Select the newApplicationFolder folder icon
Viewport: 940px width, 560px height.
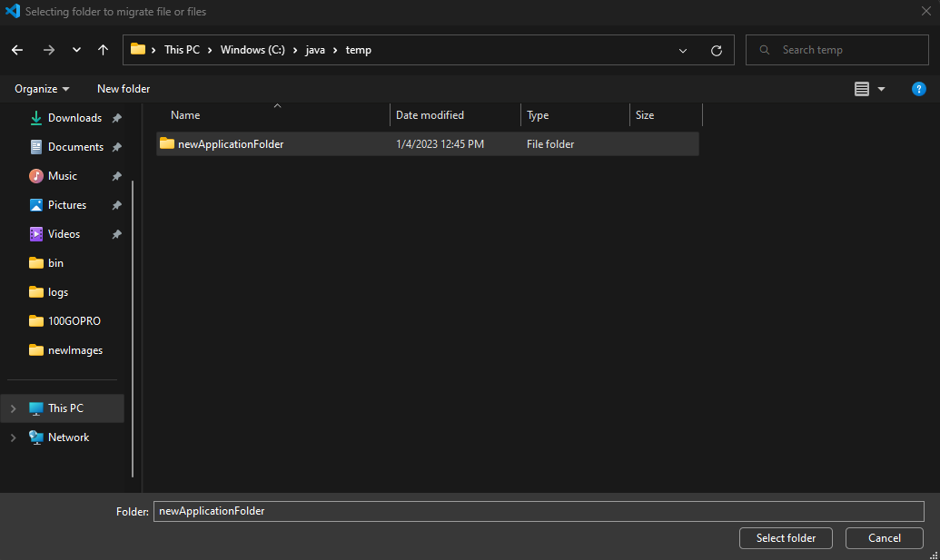[x=167, y=143]
